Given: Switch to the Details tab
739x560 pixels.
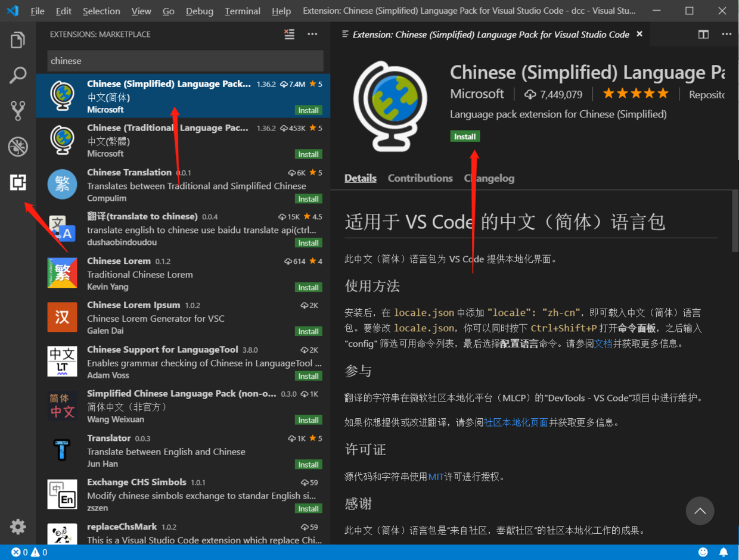Looking at the screenshot, I should coord(361,178).
